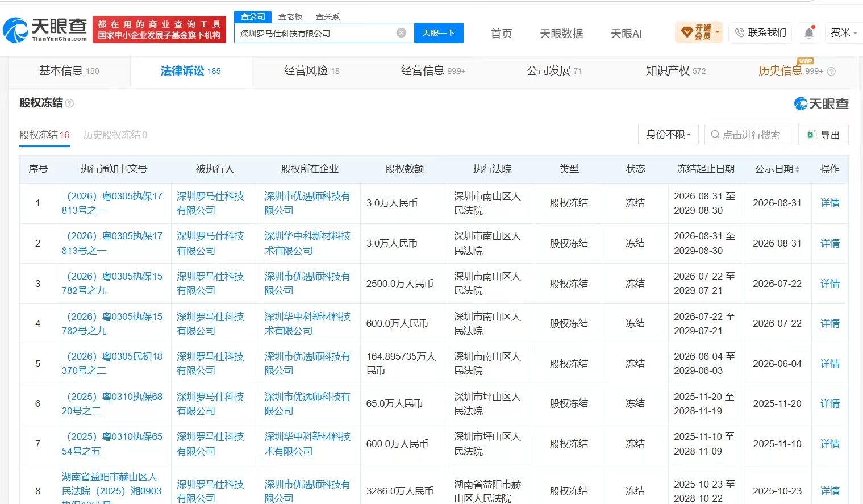
Task: Click the question icon beside 历史信息
Action: coord(831,71)
